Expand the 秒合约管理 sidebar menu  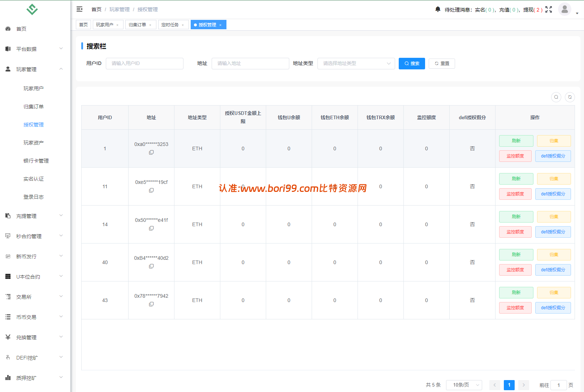pyautogui.click(x=35, y=236)
